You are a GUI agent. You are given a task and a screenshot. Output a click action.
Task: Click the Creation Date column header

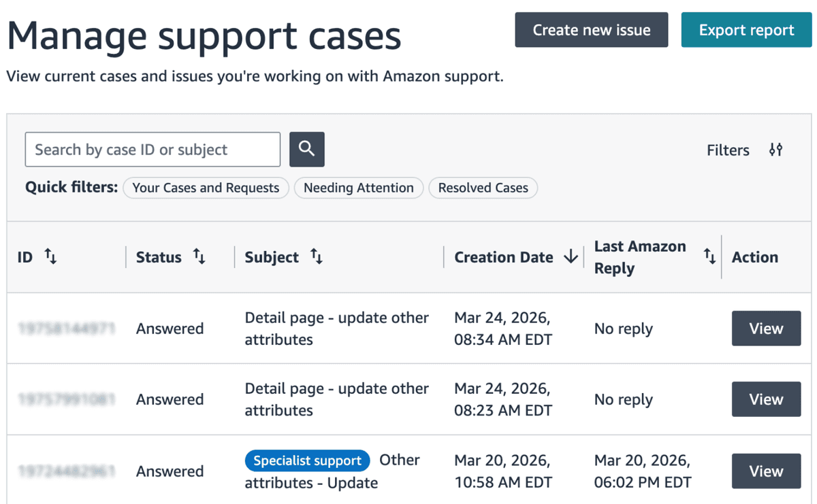click(504, 257)
